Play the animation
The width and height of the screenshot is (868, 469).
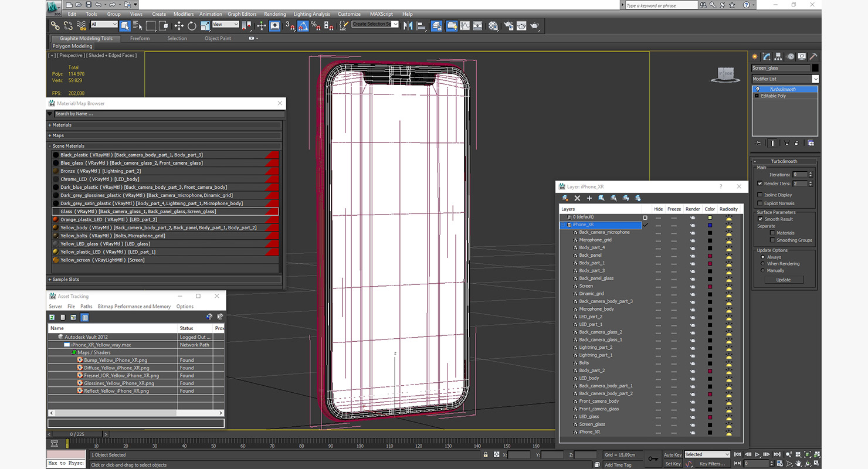coord(757,454)
